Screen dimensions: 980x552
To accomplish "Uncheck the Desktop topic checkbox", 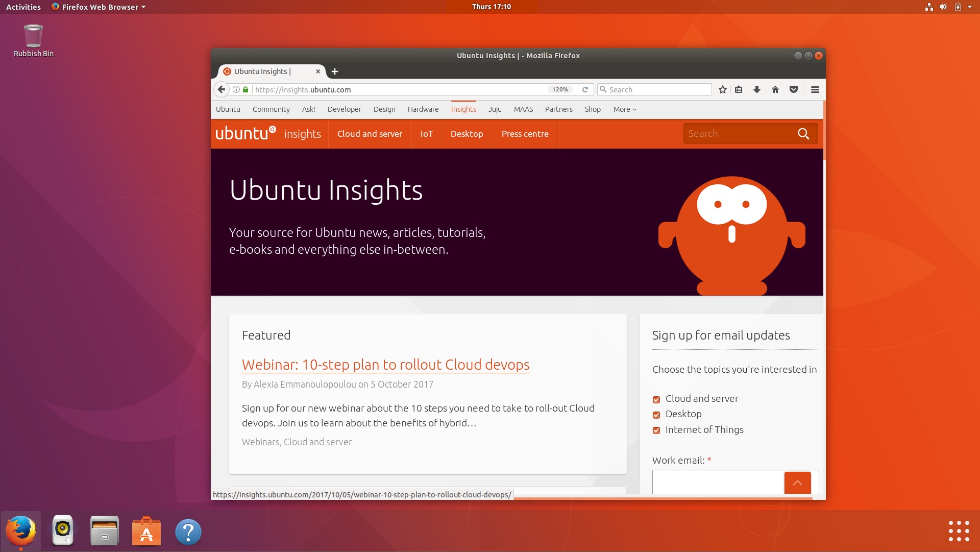I will [x=656, y=415].
